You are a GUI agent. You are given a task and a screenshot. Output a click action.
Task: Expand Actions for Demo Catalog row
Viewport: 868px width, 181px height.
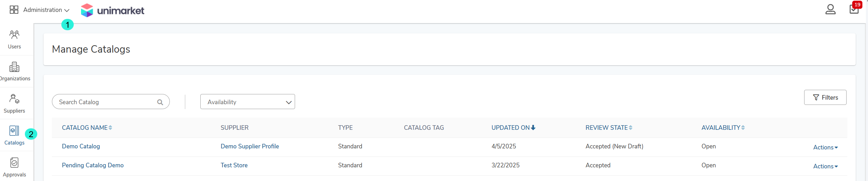pos(826,147)
